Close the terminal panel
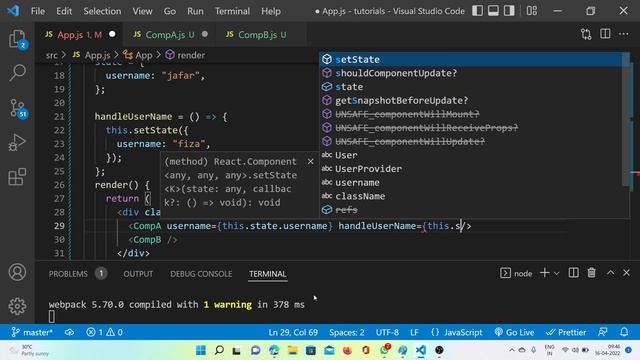 click(x=626, y=273)
